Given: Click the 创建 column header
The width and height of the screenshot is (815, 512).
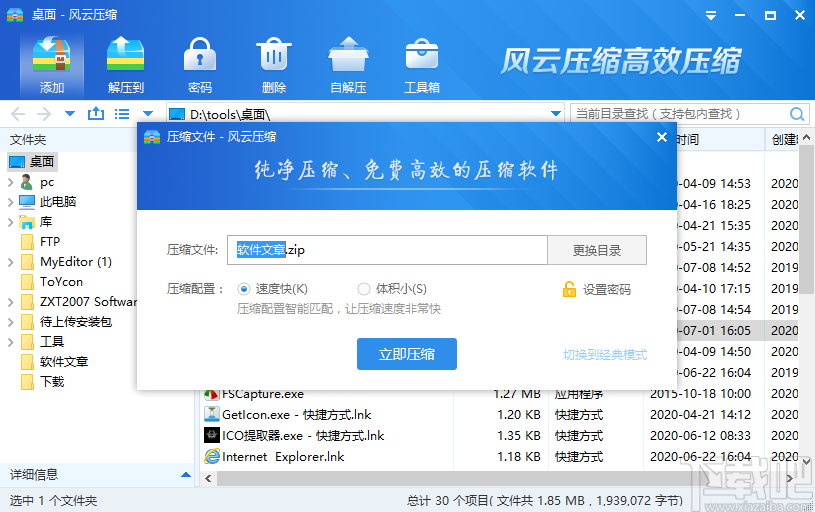Looking at the screenshot, I should pyautogui.click(x=784, y=139).
